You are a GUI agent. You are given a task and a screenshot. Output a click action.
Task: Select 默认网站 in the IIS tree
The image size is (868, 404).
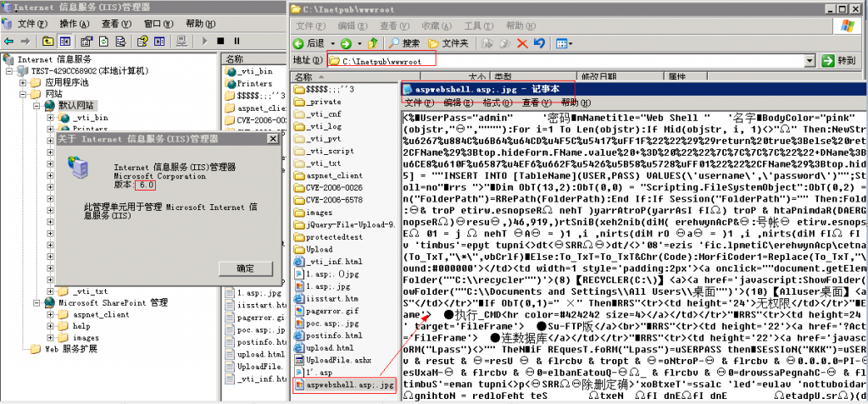pyautogui.click(x=75, y=105)
